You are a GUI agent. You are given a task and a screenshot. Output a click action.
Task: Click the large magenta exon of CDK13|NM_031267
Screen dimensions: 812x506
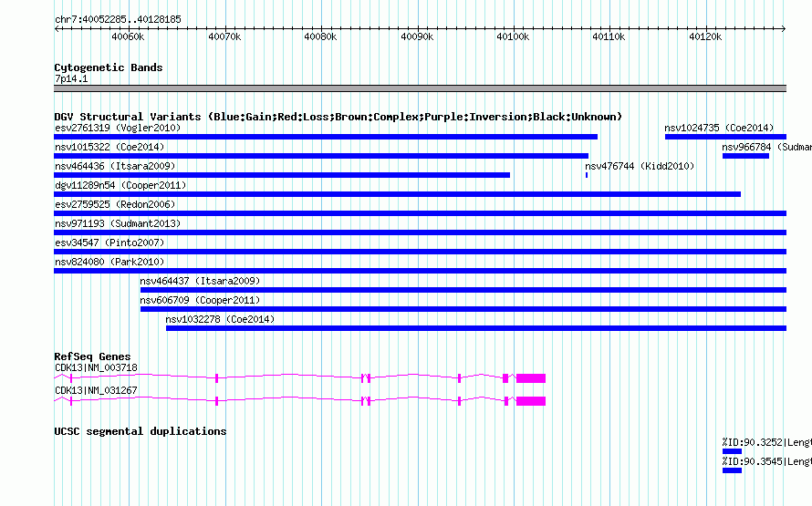point(531,401)
